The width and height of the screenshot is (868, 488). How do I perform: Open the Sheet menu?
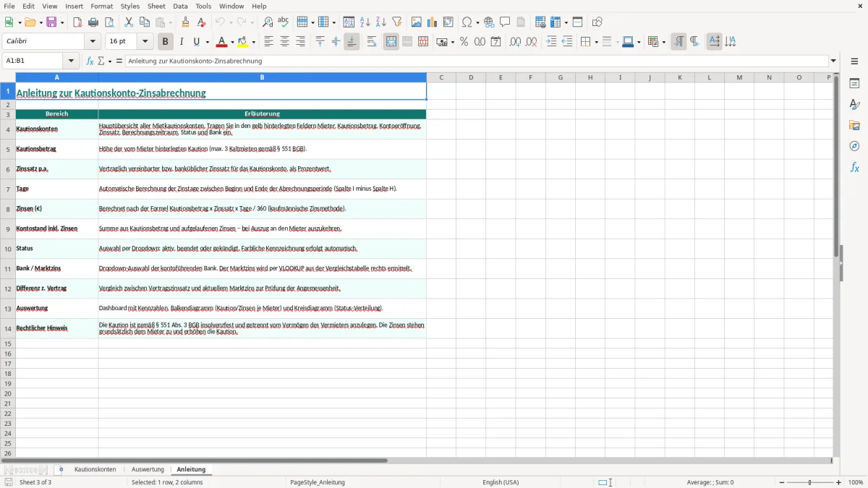(156, 6)
